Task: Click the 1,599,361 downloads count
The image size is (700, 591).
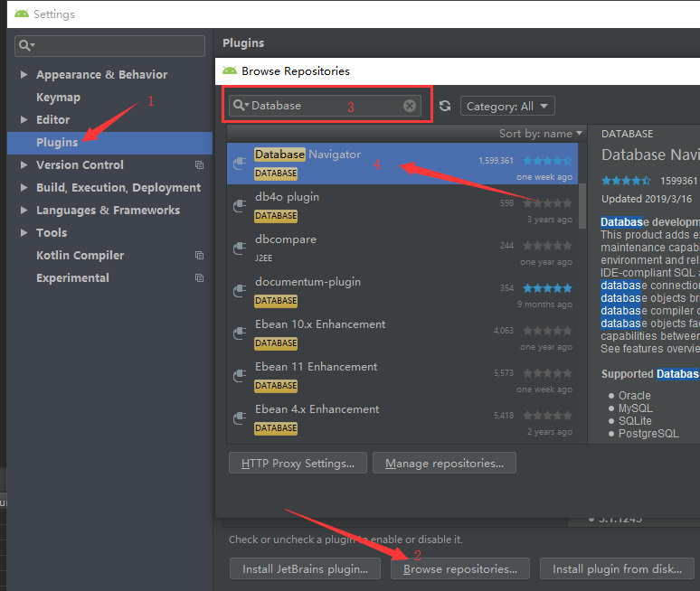Action: (496, 161)
